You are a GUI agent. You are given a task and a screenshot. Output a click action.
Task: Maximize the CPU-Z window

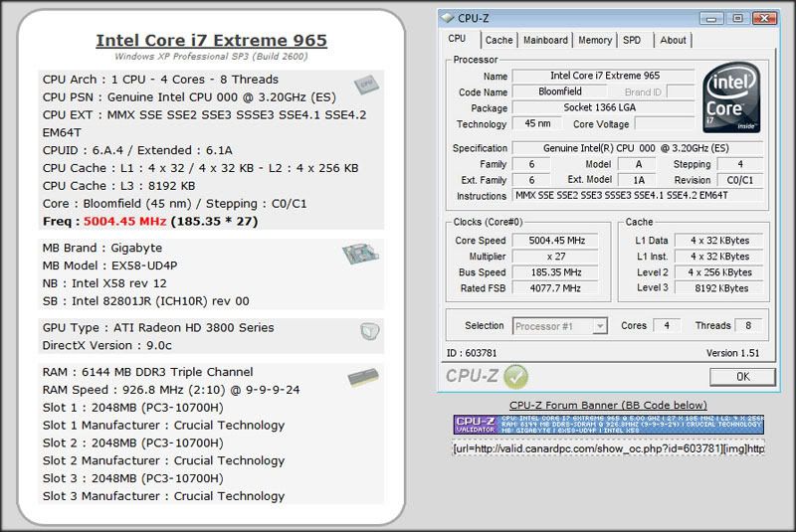pos(737,19)
